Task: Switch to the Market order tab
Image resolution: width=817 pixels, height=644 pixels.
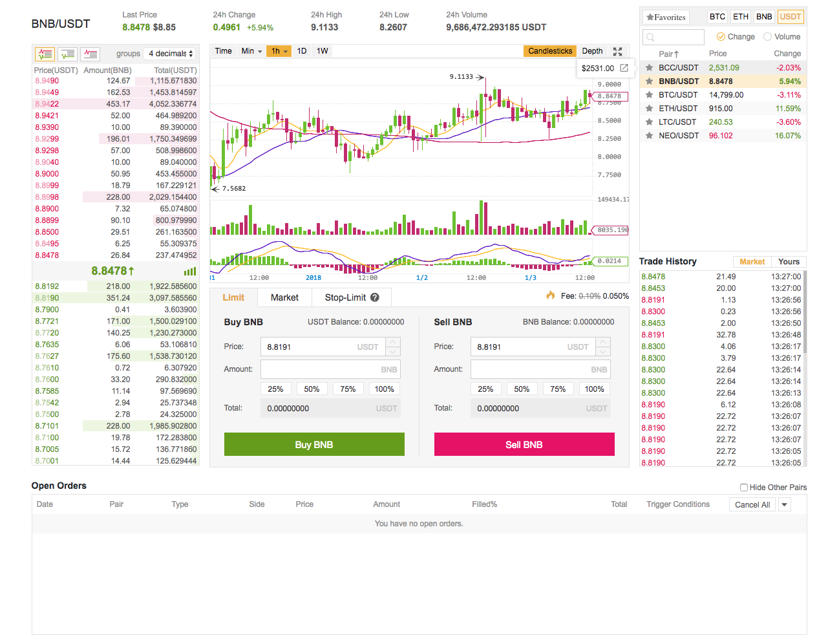Action: (x=284, y=297)
